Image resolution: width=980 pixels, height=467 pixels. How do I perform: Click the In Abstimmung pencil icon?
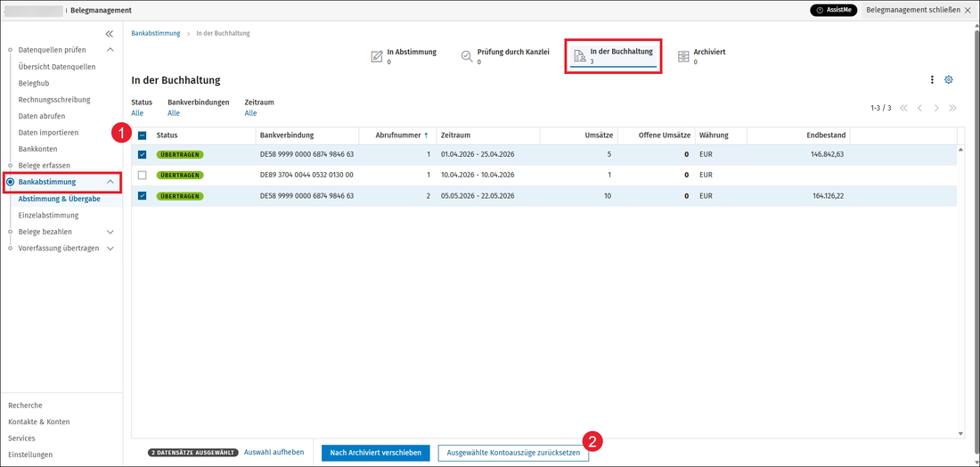[x=377, y=56]
